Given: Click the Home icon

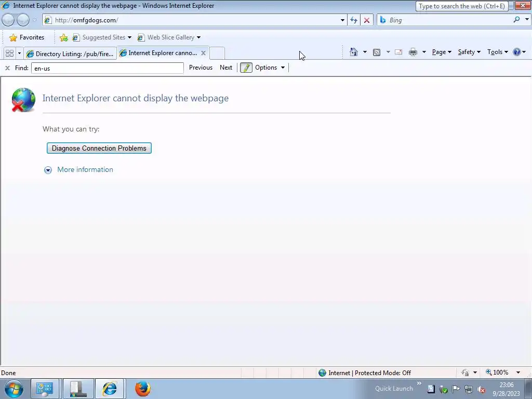Looking at the screenshot, I should point(353,52).
